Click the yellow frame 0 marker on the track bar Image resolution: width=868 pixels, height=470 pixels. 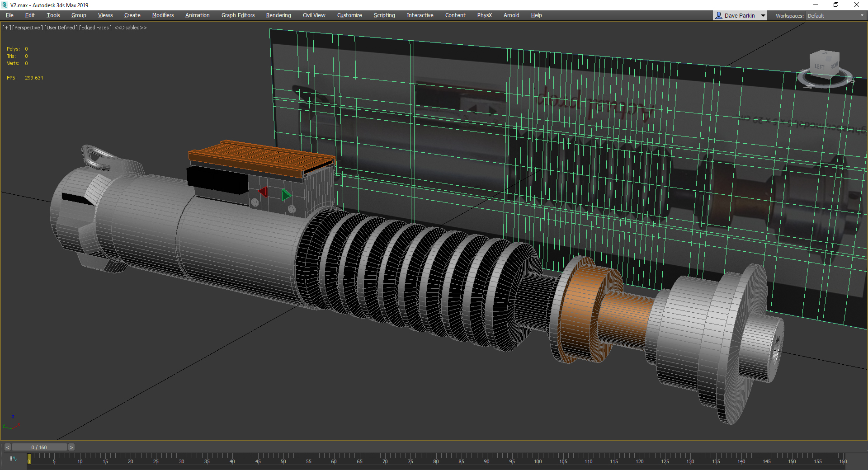click(x=29, y=459)
